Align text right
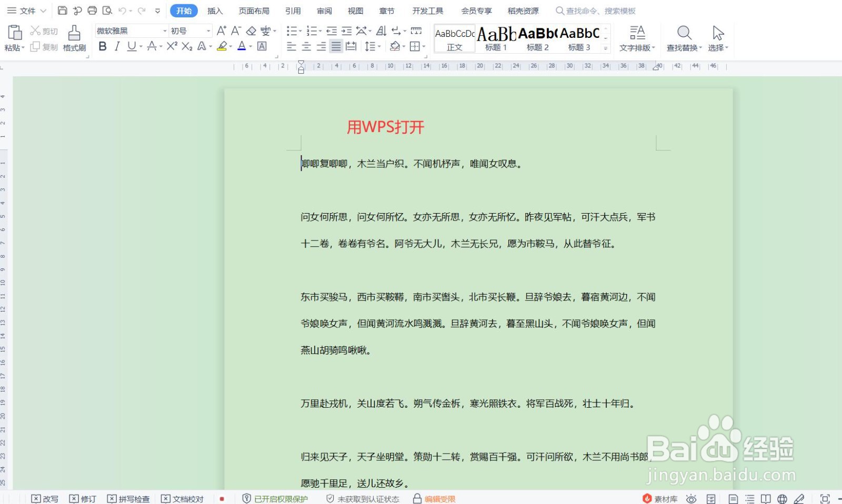842x504 pixels. click(x=321, y=46)
